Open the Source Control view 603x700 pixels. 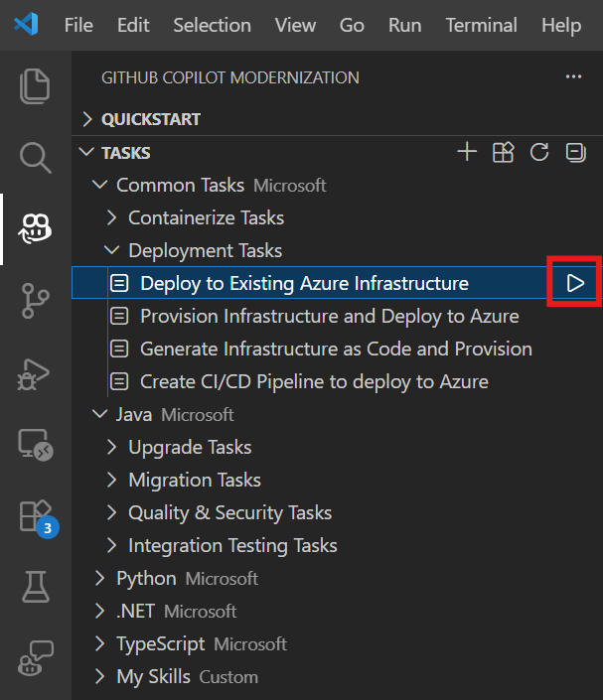[35, 301]
